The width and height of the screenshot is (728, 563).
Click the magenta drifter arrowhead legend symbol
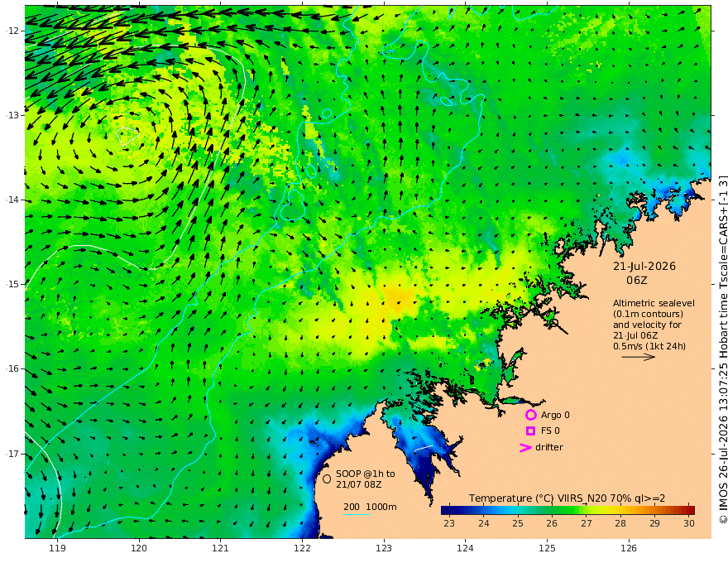[x=525, y=447]
